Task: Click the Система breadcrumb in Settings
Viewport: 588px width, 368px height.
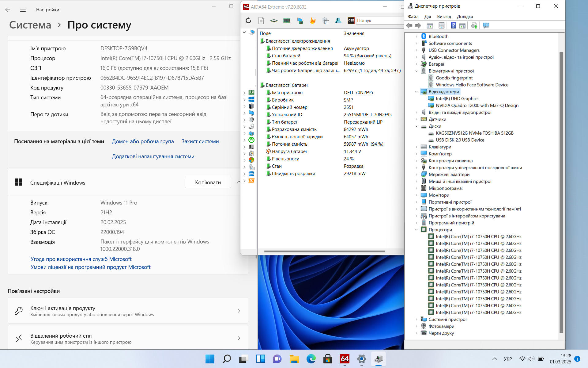Action: click(x=30, y=25)
